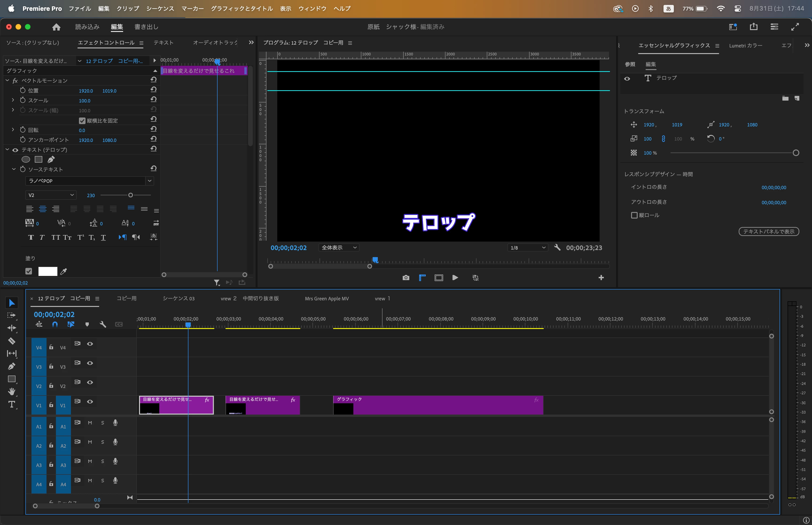The image size is (812, 525).
Task: Open timeline wrench settings icon
Action: click(x=103, y=325)
